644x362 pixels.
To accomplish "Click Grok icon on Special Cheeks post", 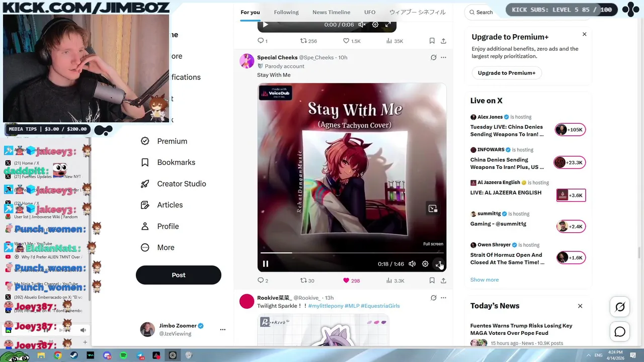I will 433,57.
